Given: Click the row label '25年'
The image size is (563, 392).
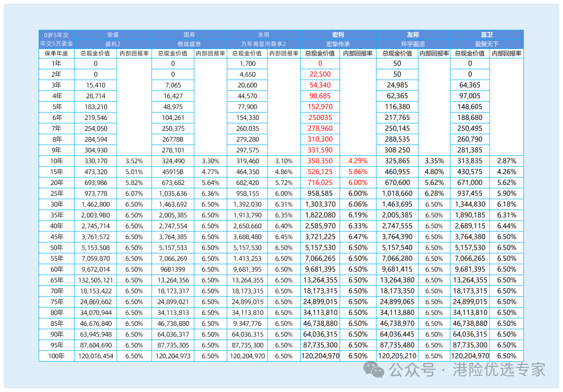Looking at the screenshot, I should pos(56,193).
